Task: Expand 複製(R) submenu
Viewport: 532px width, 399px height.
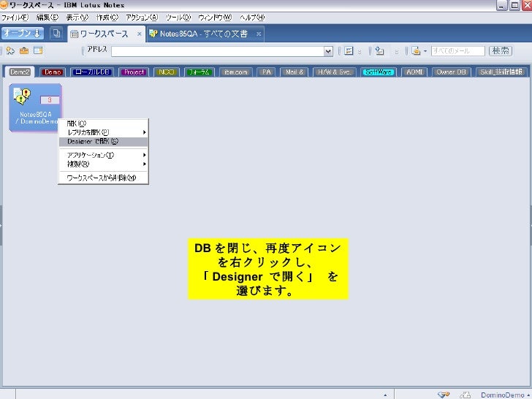Action: (x=104, y=164)
